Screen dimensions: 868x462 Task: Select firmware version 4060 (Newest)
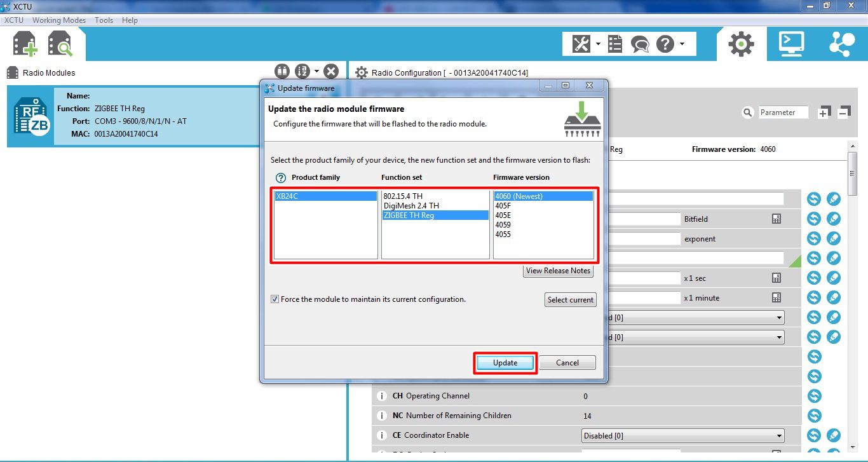click(x=543, y=196)
